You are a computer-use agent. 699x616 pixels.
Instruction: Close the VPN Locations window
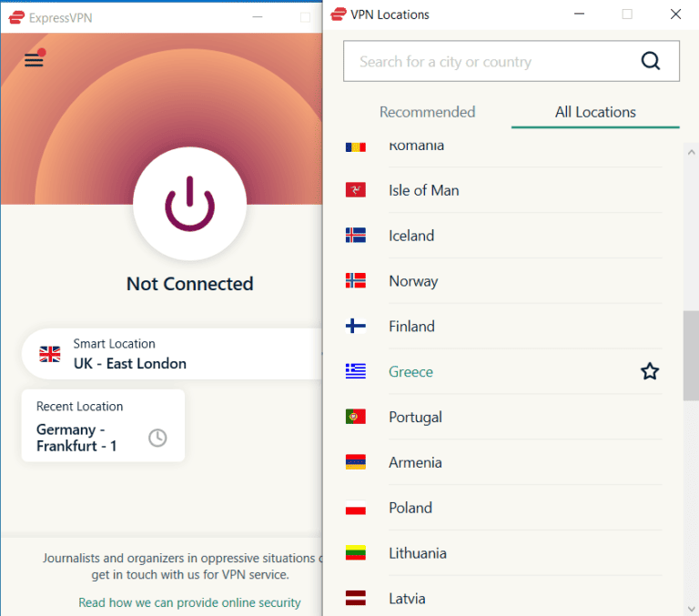(x=675, y=15)
